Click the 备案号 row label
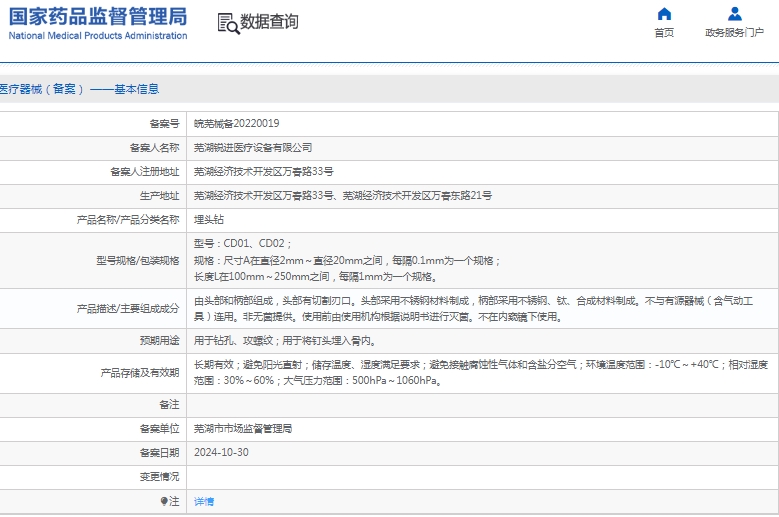The height and width of the screenshot is (517, 779). click(x=164, y=123)
